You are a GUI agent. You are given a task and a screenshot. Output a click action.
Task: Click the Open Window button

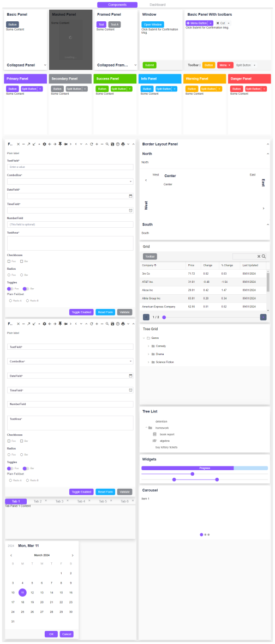152,25
